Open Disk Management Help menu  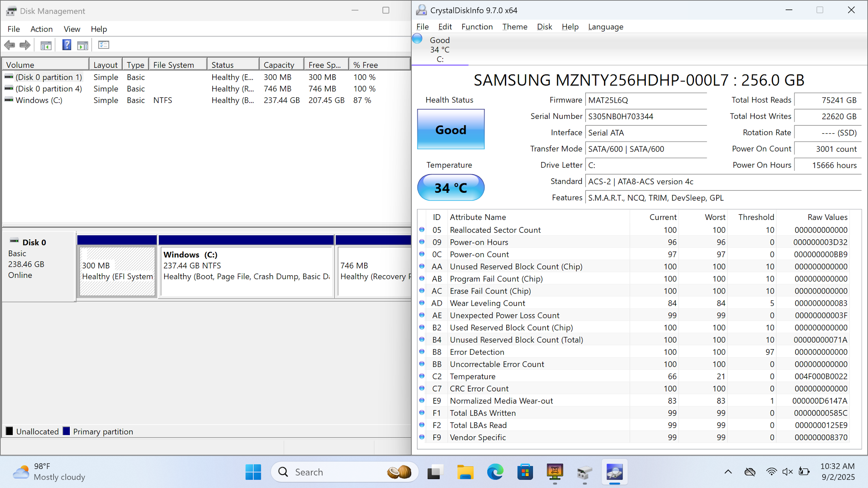tap(99, 29)
